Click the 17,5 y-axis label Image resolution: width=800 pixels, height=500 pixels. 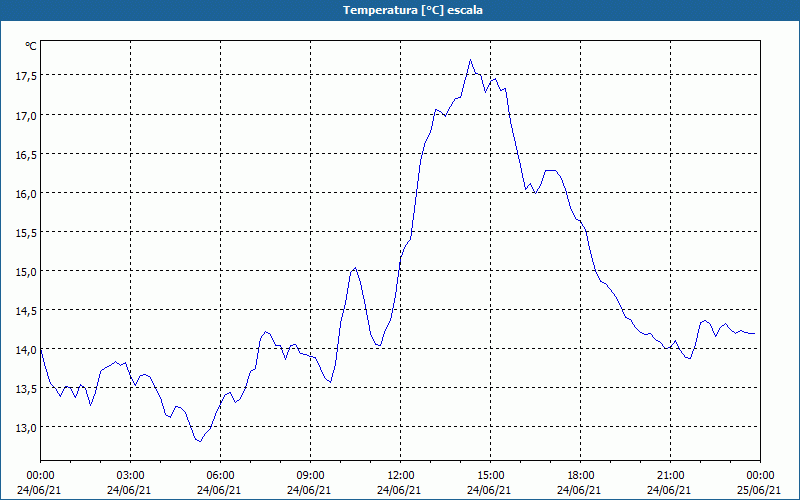(26, 76)
